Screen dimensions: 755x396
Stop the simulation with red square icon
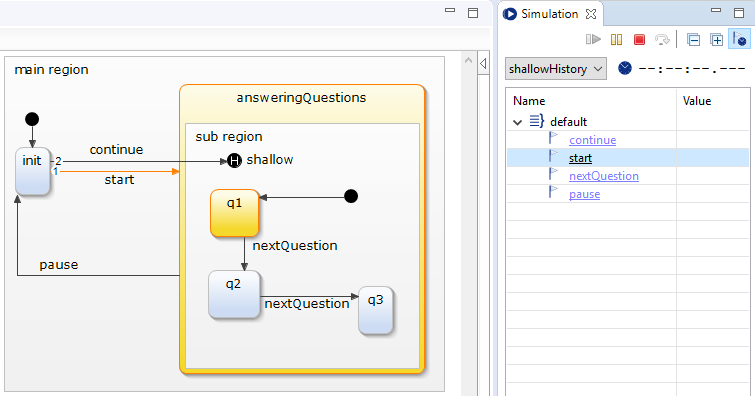639,40
